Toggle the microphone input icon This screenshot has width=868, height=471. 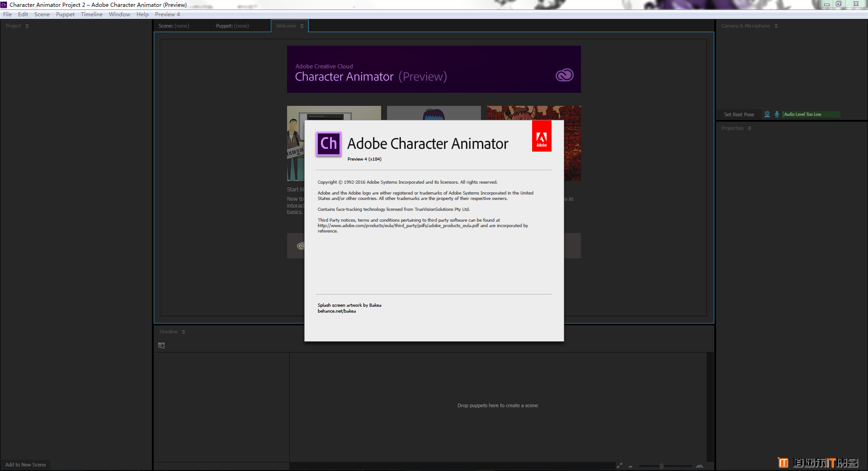(x=777, y=114)
